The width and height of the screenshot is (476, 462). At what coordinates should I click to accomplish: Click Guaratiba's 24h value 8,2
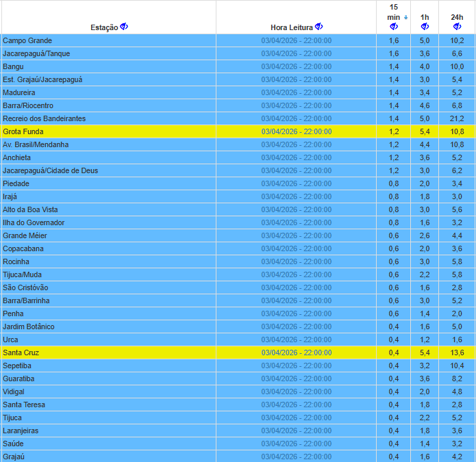[457, 379]
